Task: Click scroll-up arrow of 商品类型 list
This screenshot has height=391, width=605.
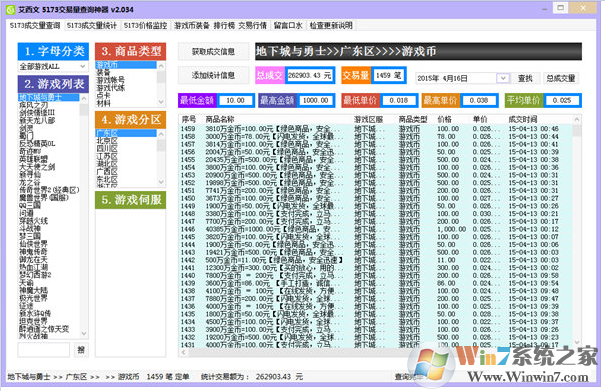Action: tap(161, 66)
